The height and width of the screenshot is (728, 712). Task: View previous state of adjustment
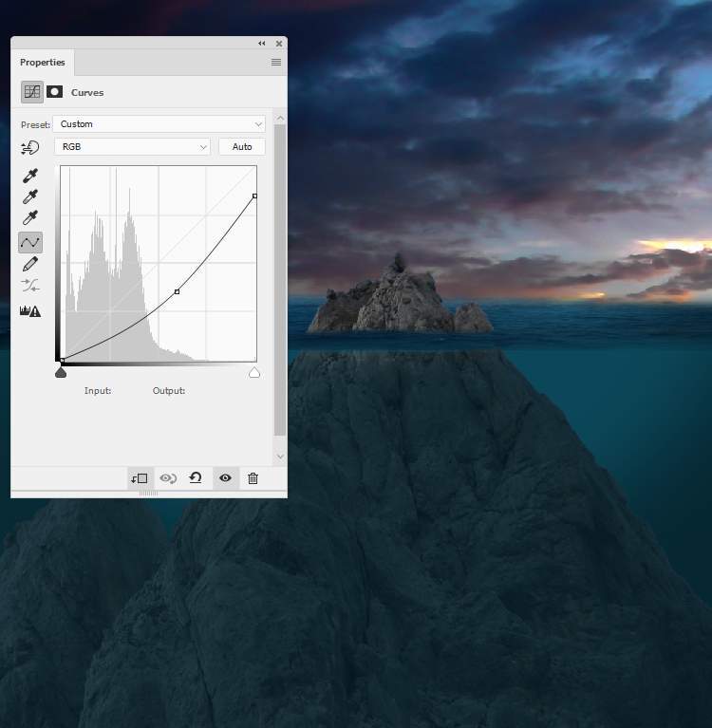[168, 478]
